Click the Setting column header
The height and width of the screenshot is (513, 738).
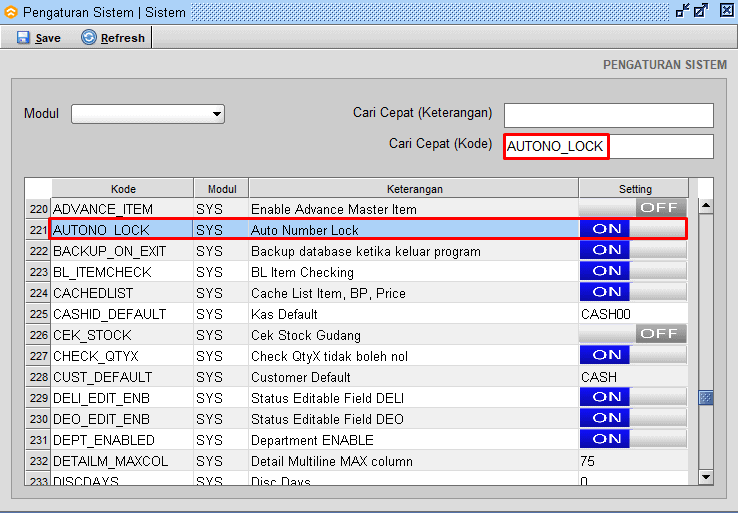pyautogui.click(x=634, y=189)
